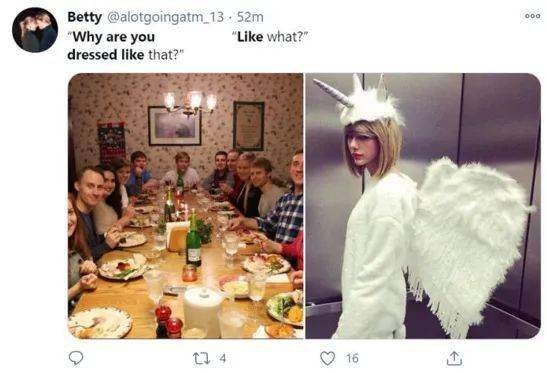The width and height of the screenshot is (547, 373).
Task: Open the Betty display name profile link
Action: (84, 17)
